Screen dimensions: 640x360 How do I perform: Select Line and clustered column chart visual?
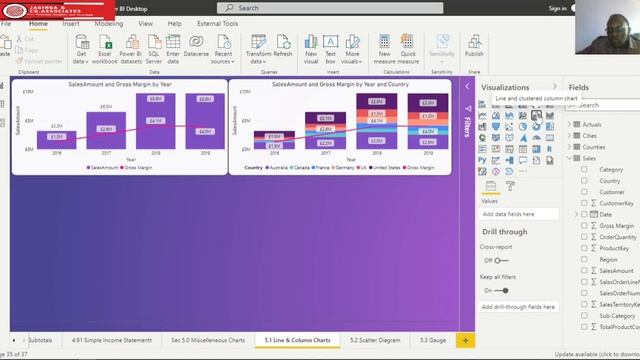click(x=536, y=116)
